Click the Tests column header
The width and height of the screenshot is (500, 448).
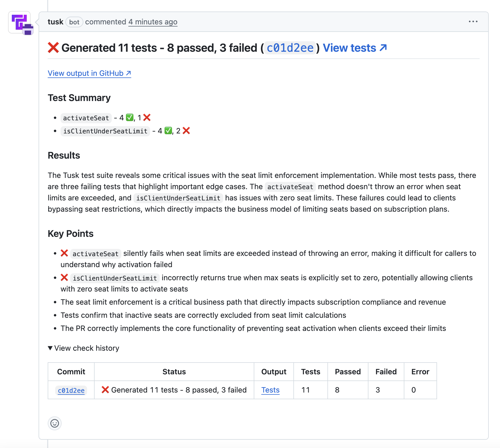(311, 372)
